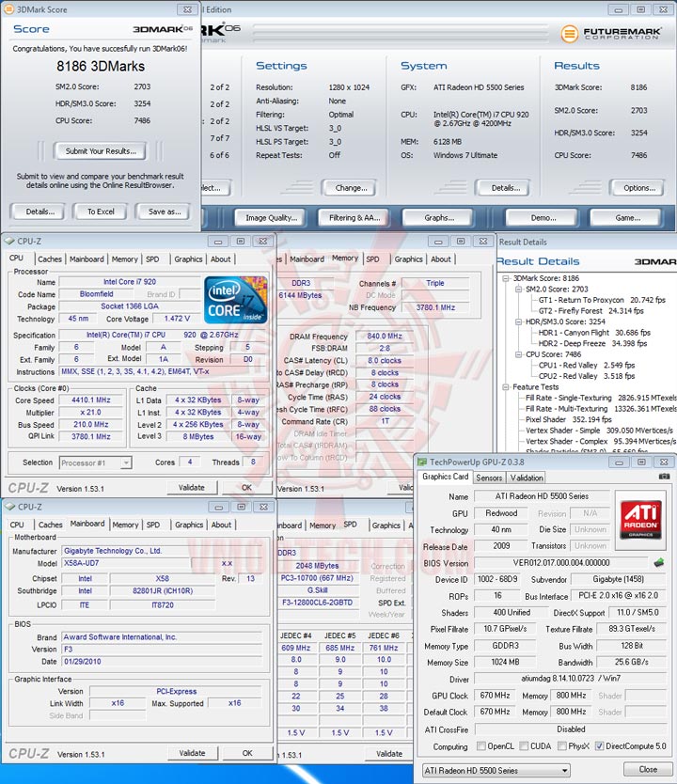Click Details button in 3DMark Score window
677x784 pixels.
(x=40, y=212)
